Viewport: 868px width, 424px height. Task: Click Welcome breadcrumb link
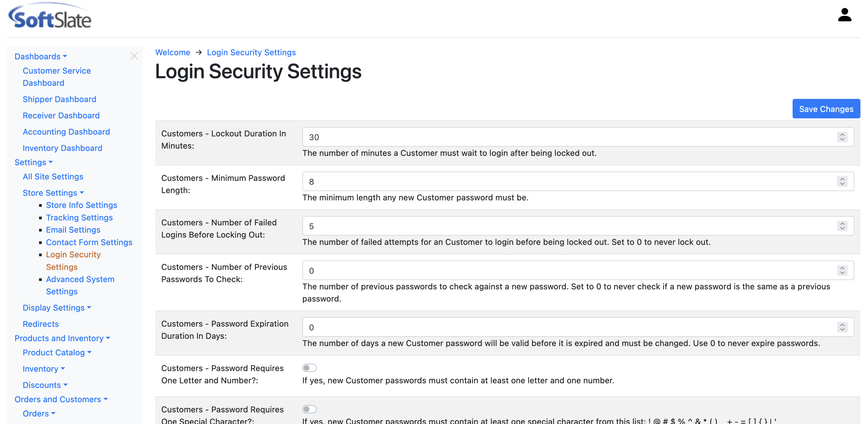pos(173,52)
